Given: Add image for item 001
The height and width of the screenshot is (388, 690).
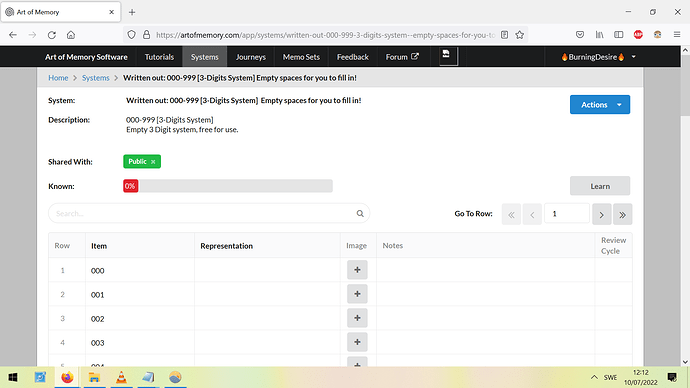Looking at the screenshot, I should tap(357, 294).
